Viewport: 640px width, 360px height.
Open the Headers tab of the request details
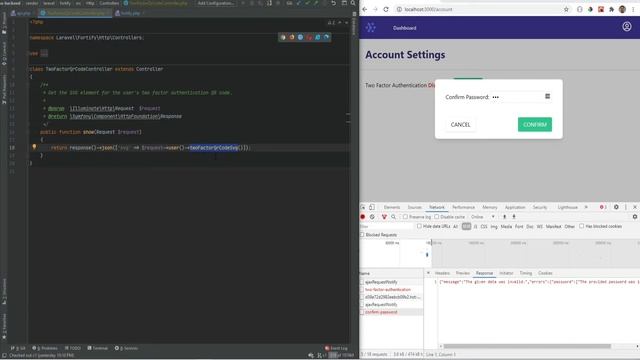442,273
